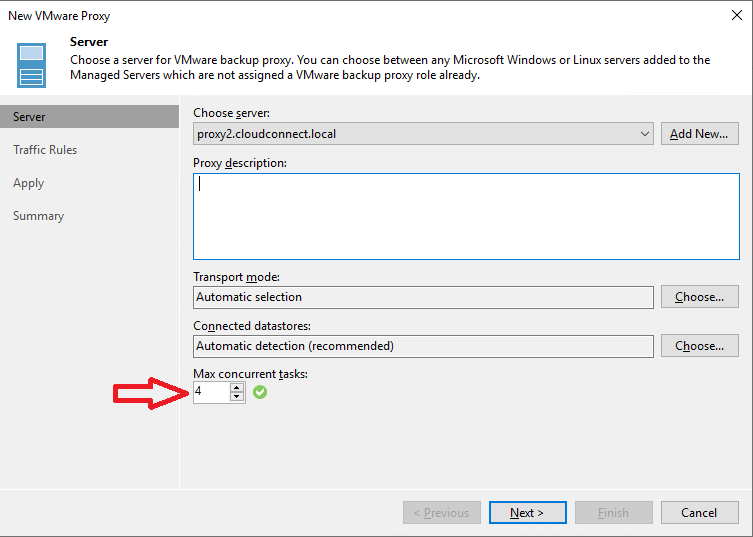
Task: Increase max concurrent tasks with up arrow
Action: click(x=236, y=388)
